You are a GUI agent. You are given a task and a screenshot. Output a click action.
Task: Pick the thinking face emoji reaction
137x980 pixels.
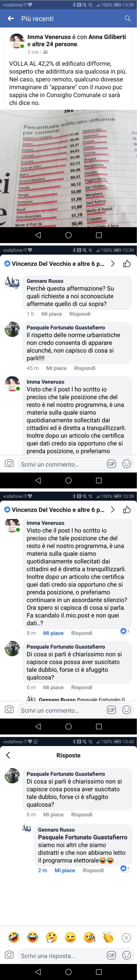click(x=51, y=937)
